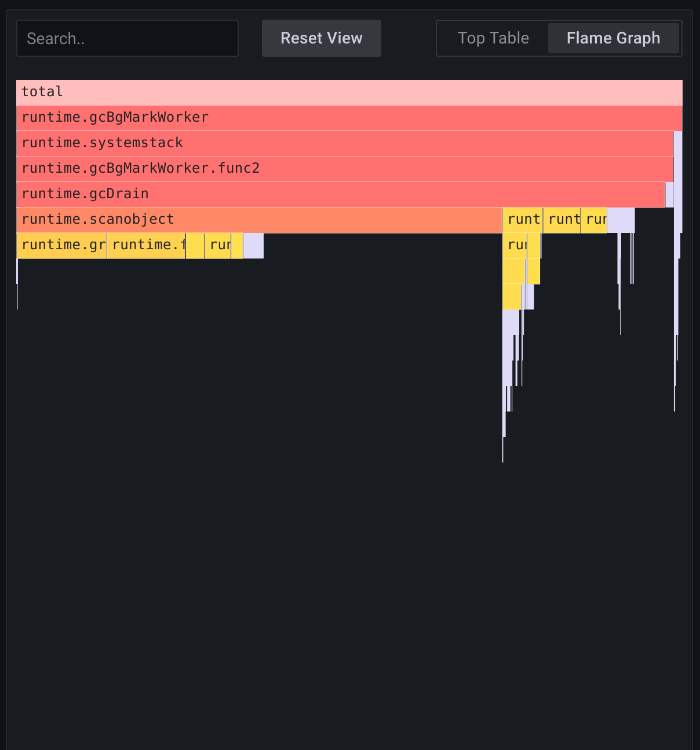This screenshot has height=750, width=700.
Task: Focus the Search input field
Action: coord(127,38)
